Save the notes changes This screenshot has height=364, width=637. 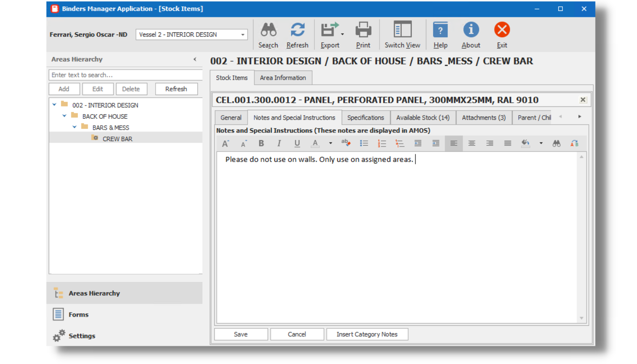tap(241, 334)
